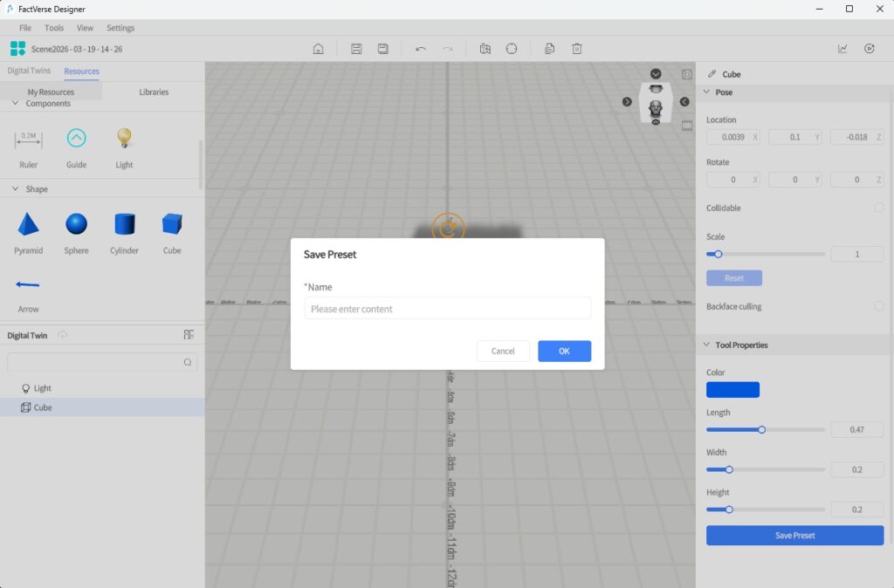Click the analytics chart icon top right
894x588 pixels.
pyautogui.click(x=842, y=49)
